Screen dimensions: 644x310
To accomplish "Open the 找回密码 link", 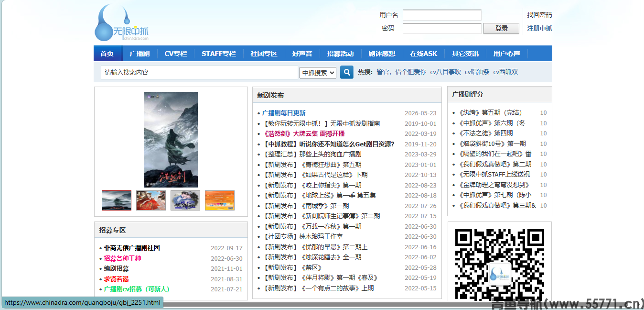I will [539, 15].
